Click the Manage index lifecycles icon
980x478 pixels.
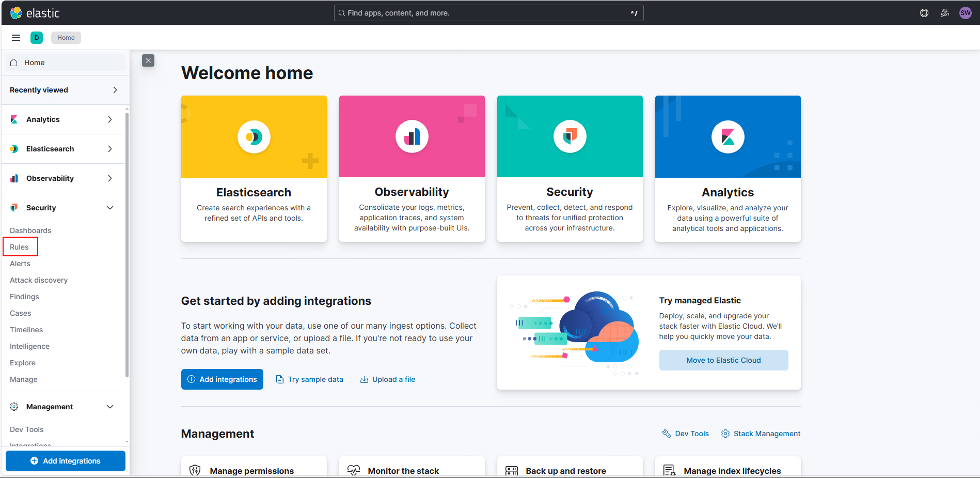670,471
